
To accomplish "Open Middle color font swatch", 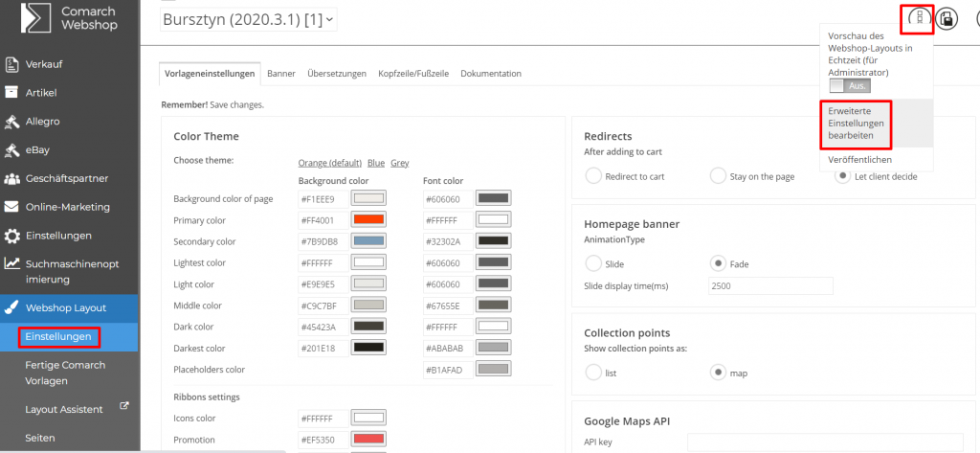I will point(494,305).
